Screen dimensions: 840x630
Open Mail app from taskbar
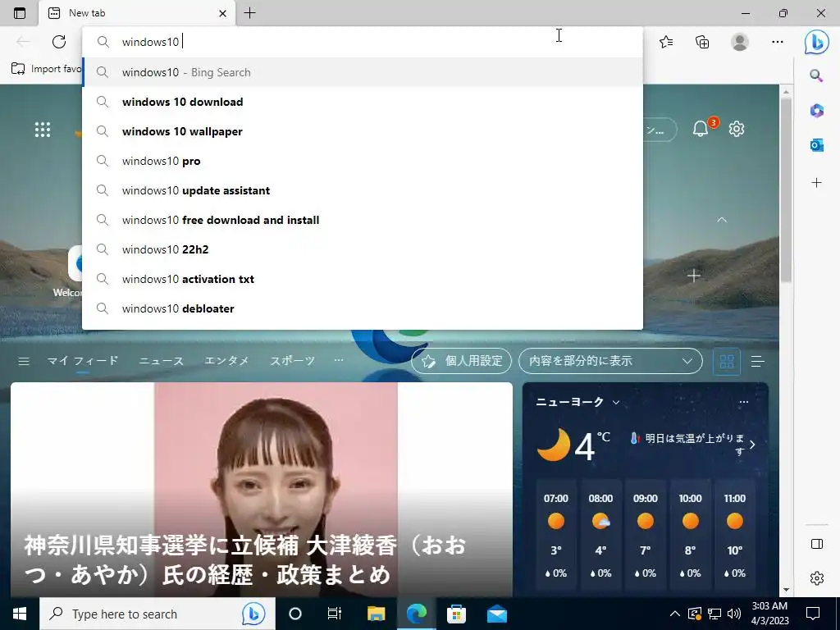coord(496,614)
